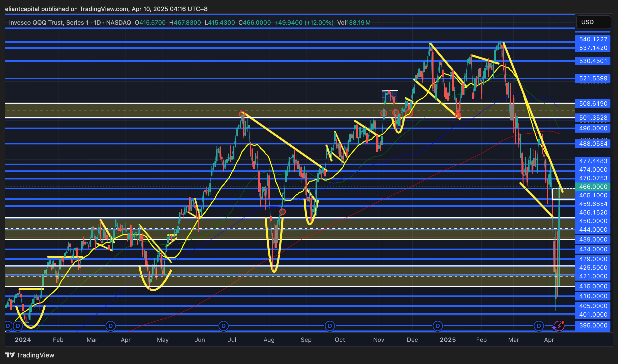Click the TradingView logo at bottom left
The image size is (618, 364).
[30, 355]
